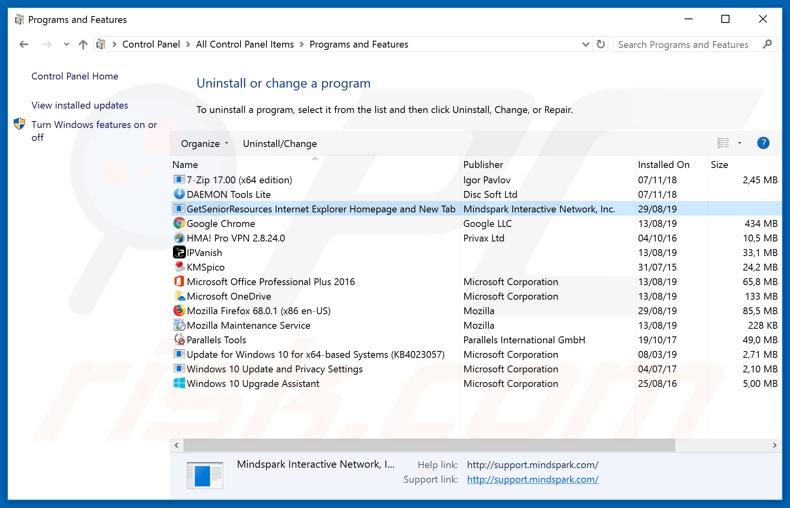
Task: Open View installed updates link
Action: point(79,105)
